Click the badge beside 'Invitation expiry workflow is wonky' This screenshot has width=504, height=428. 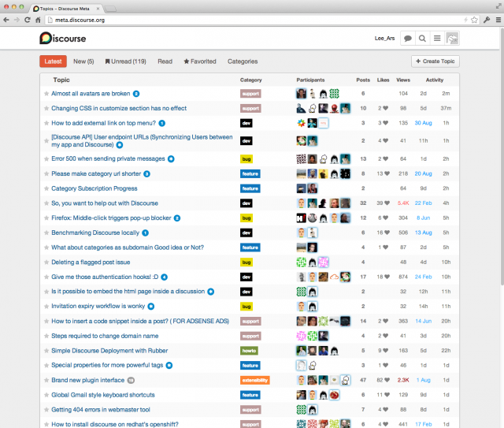tap(151, 307)
